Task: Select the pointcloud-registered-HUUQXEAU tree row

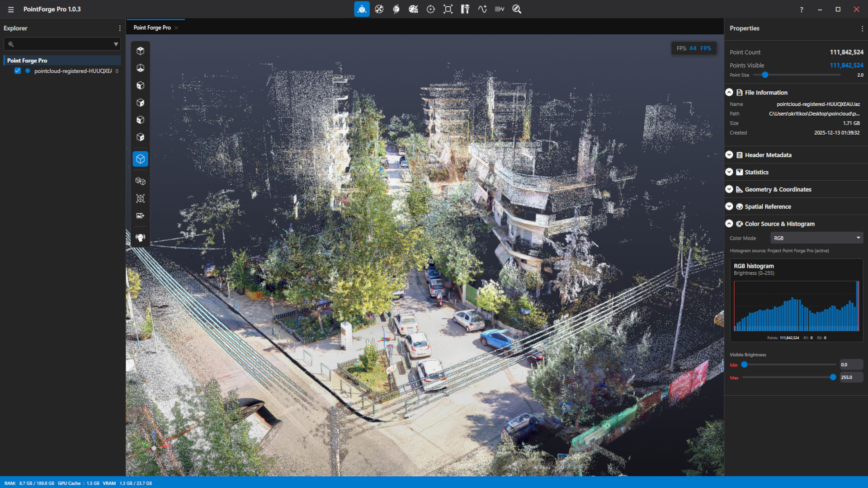Action: point(62,71)
